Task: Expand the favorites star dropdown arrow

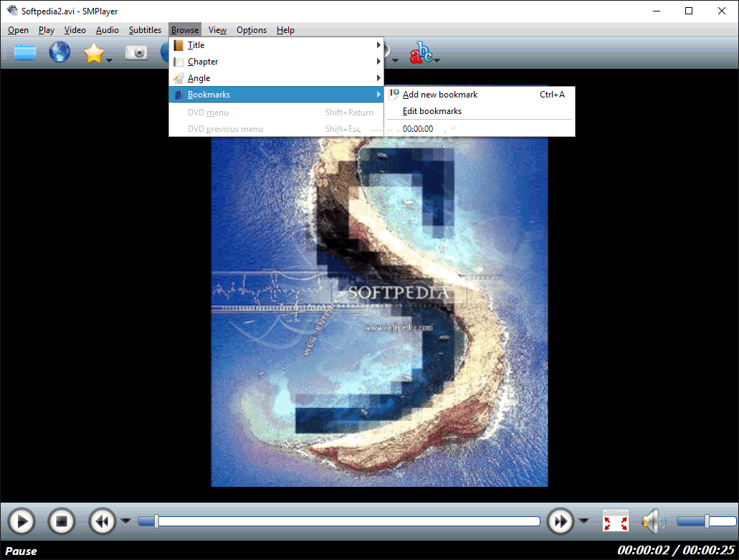Action: coord(110,60)
